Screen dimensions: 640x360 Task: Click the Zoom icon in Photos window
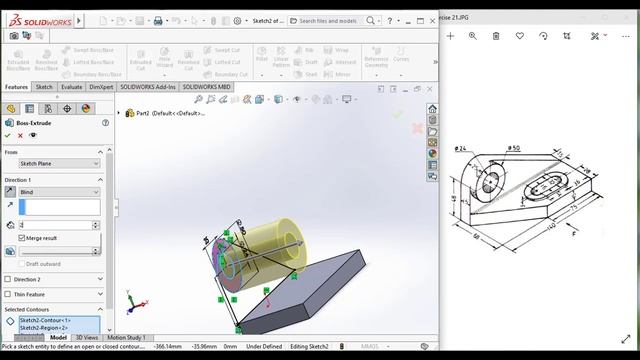(x=473, y=36)
